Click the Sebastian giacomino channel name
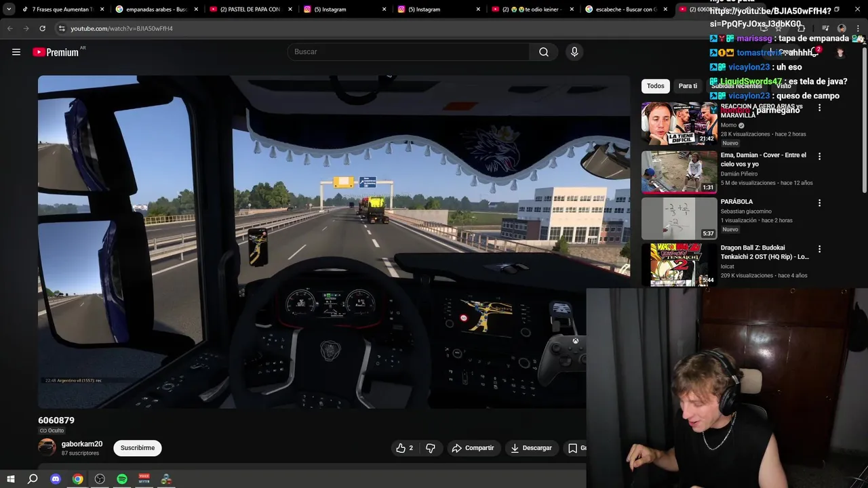868x488 pixels. (746, 211)
